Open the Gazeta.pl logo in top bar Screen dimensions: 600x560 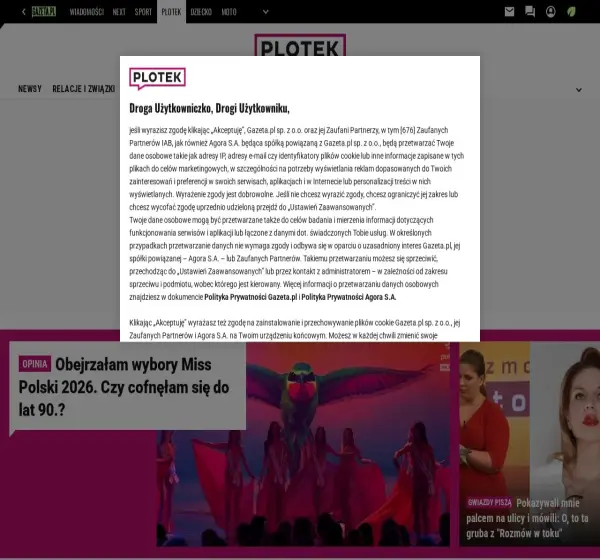(x=44, y=12)
